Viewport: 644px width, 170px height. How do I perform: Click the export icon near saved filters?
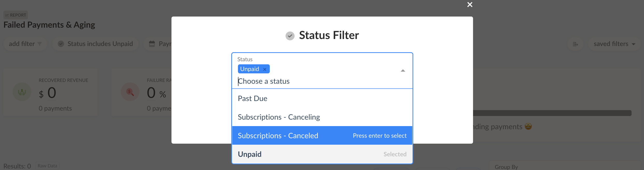pos(575,44)
